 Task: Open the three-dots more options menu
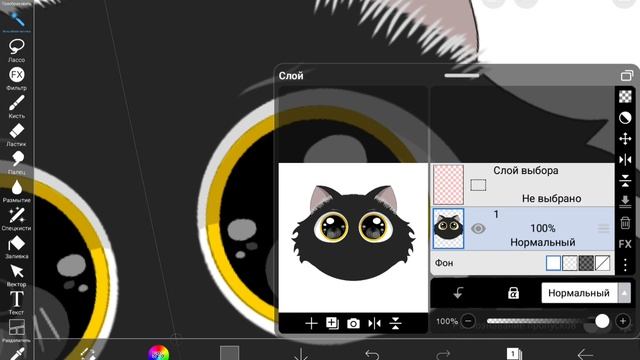click(x=625, y=265)
